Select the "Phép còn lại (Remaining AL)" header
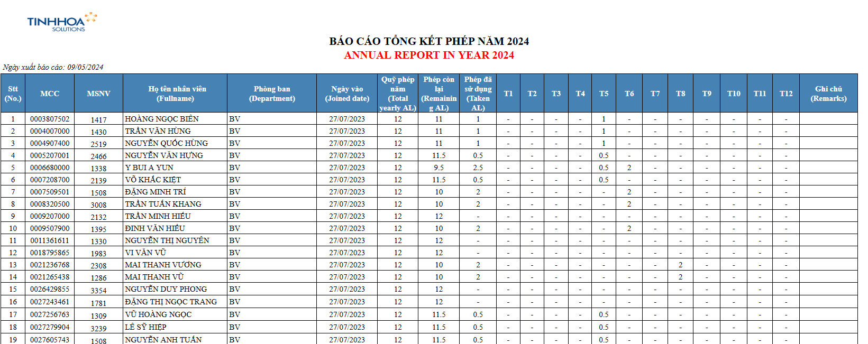This screenshot has width=868, height=344. click(438, 94)
